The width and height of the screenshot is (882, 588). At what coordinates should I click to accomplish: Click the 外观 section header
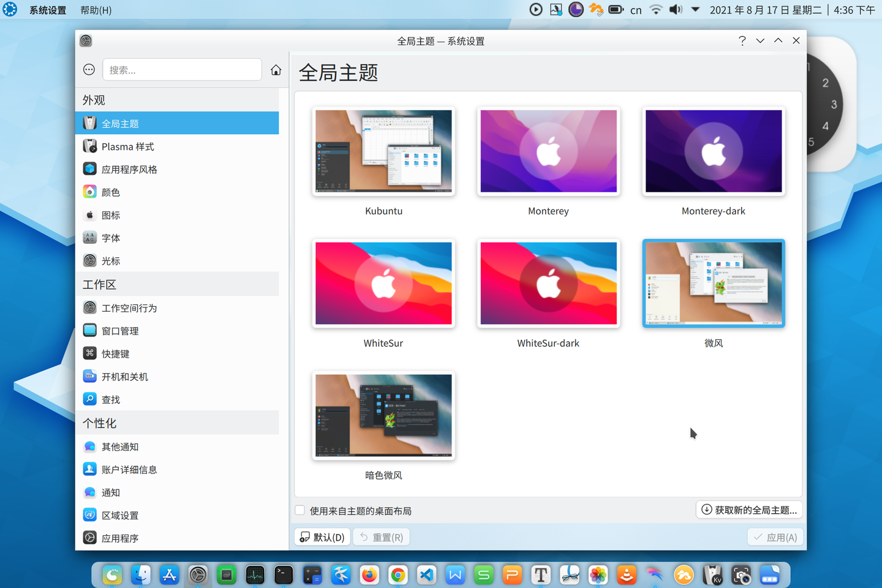coord(177,100)
